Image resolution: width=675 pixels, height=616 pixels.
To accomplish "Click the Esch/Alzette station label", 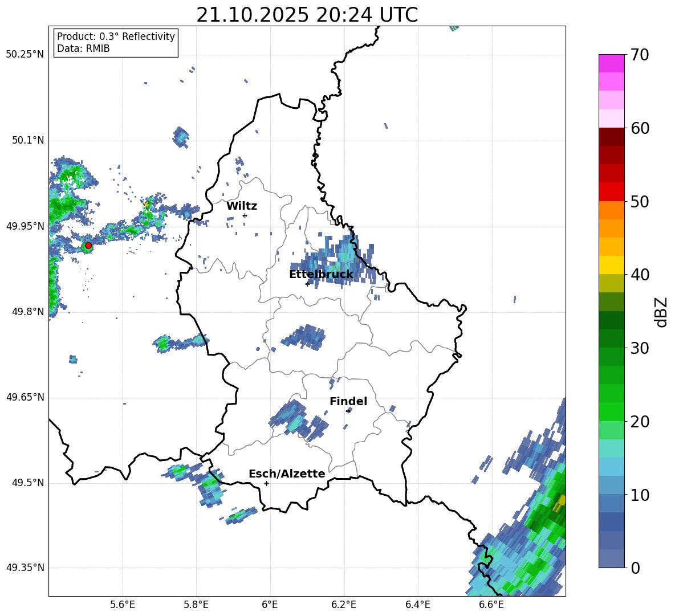I will pos(287,474).
